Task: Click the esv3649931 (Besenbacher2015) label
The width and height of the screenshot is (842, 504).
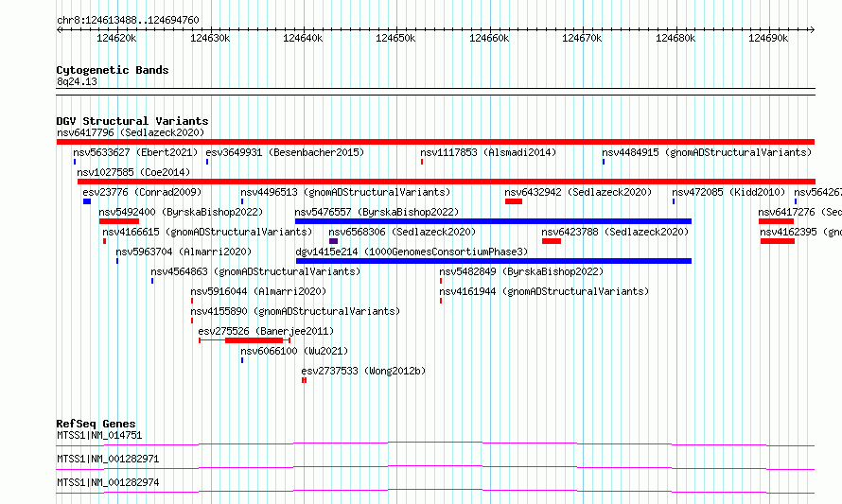Action: [x=285, y=152]
